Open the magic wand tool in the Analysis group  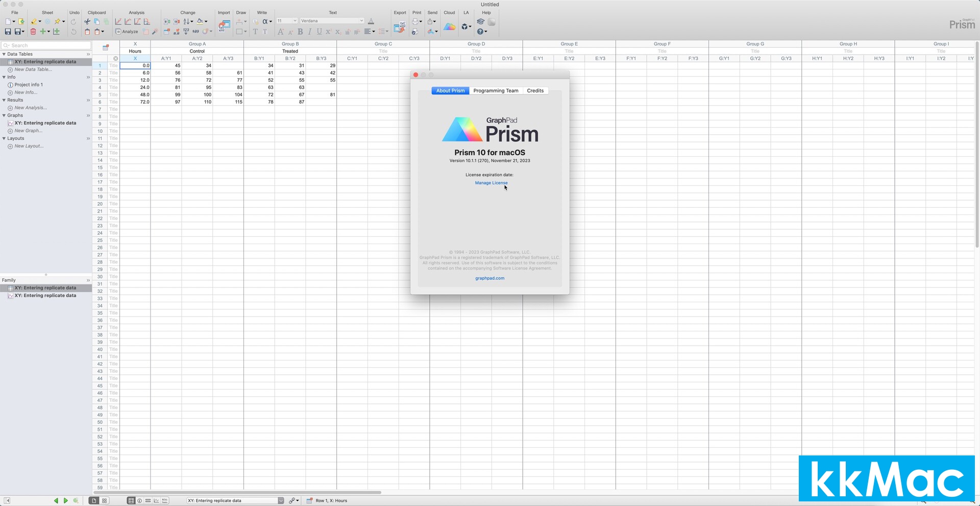(155, 32)
